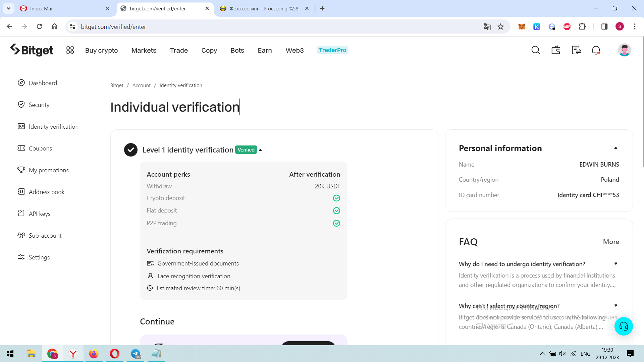The height and width of the screenshot is (362, 644).
Task: Open the Markets menu
Action: (144, 50)
